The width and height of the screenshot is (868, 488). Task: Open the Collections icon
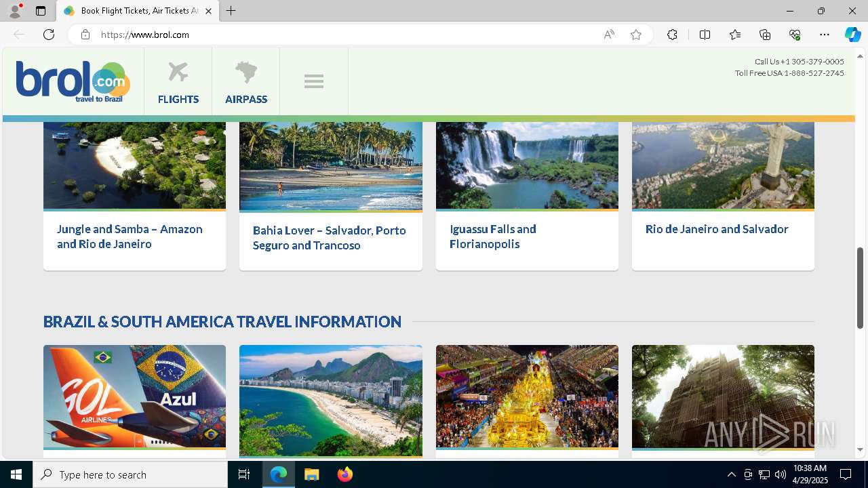[x=765, y=35]
